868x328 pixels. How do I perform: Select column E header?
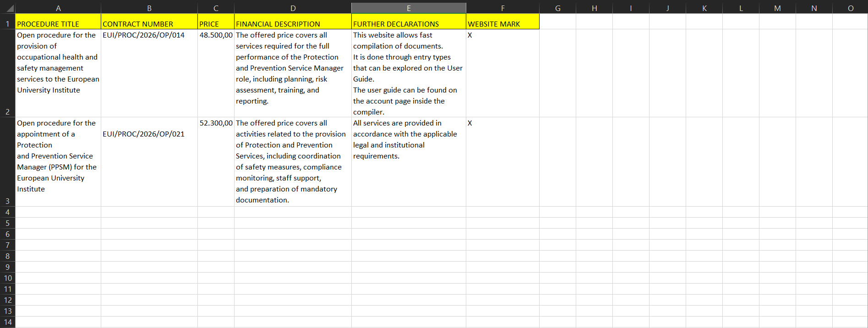pos(409,8)
